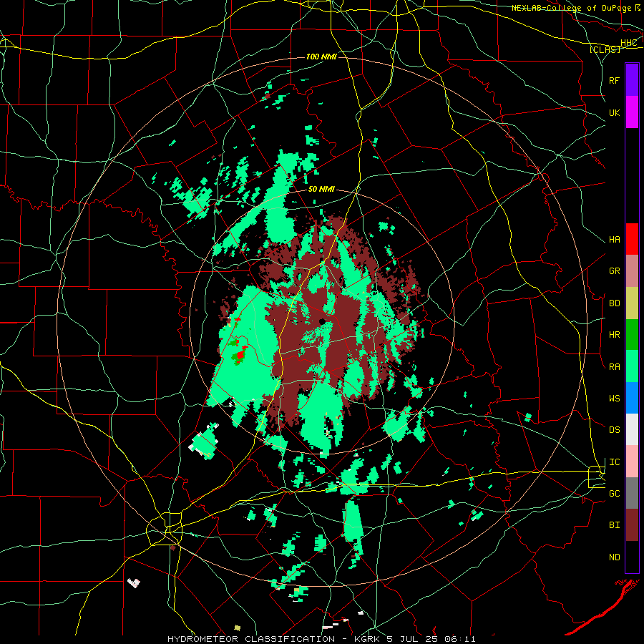Click the BD legend label
Viewport: 644px width, 644px height.
click(614, 303)
